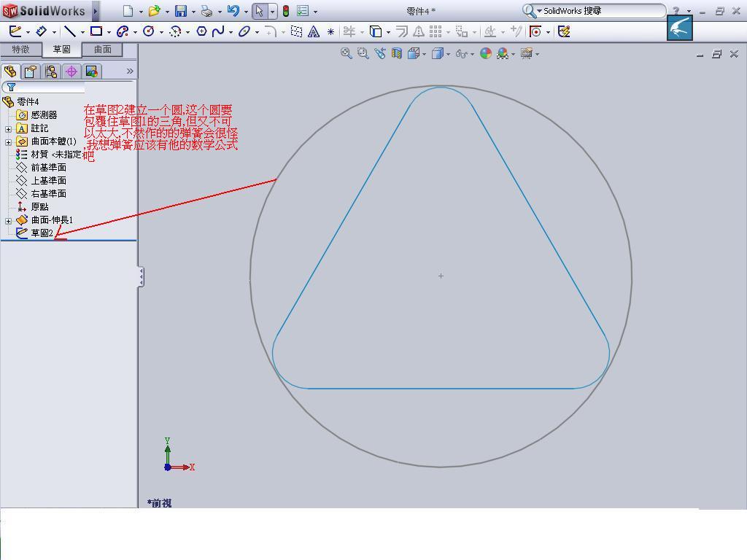The image size is (747, 560).
Task: Expand the more tabs chevron in panel
Action: coord(130,71)
